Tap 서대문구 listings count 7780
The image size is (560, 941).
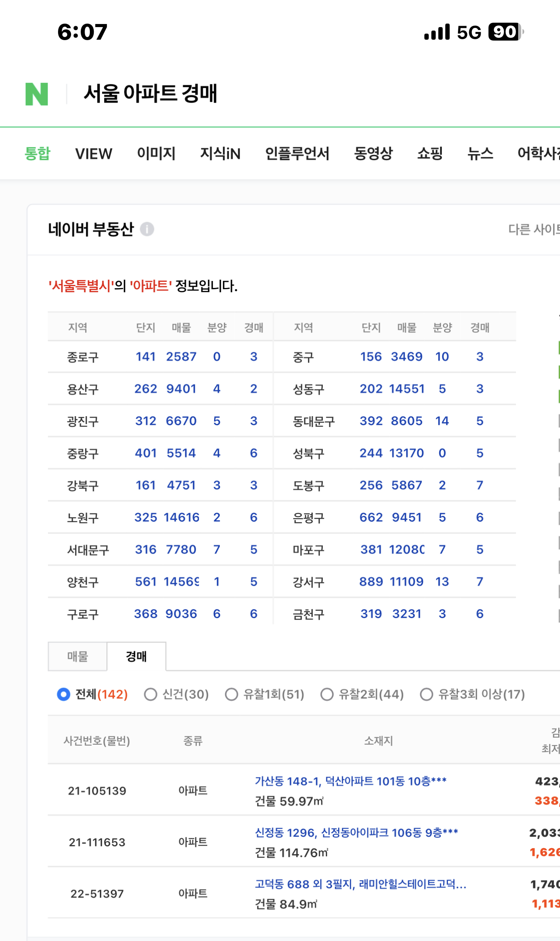(181, 549)
